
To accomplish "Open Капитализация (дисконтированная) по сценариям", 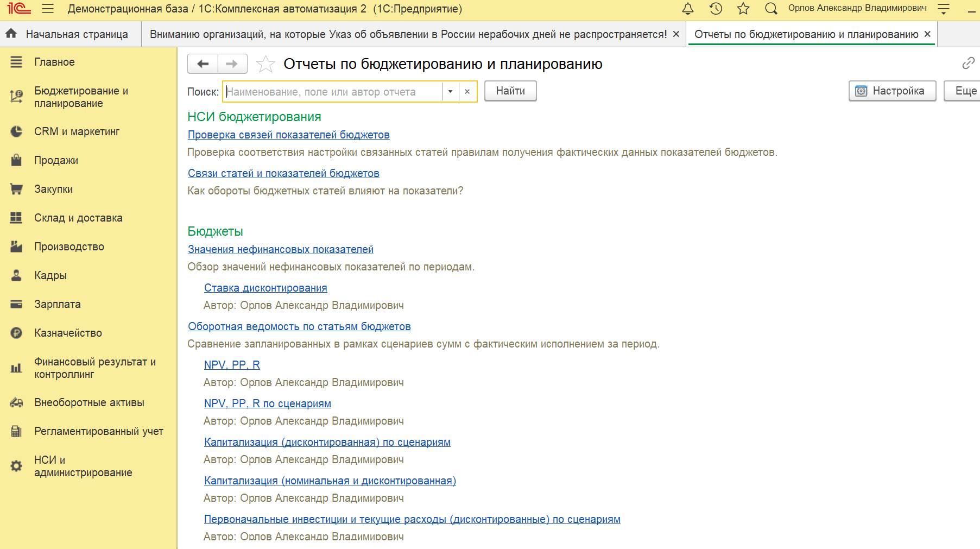I will pyautogui.click(x=327, y=442).
